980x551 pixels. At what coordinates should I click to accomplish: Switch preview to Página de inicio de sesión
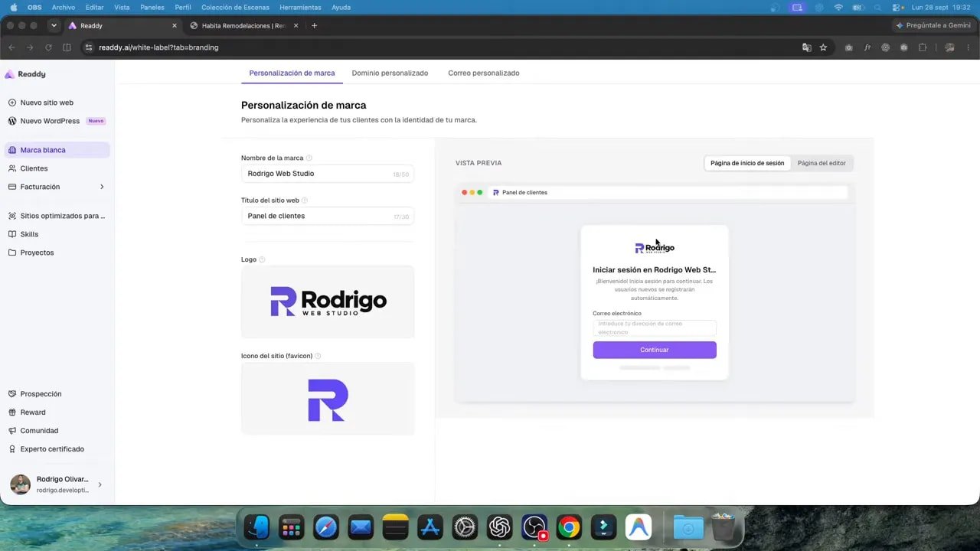pos(747,163)
